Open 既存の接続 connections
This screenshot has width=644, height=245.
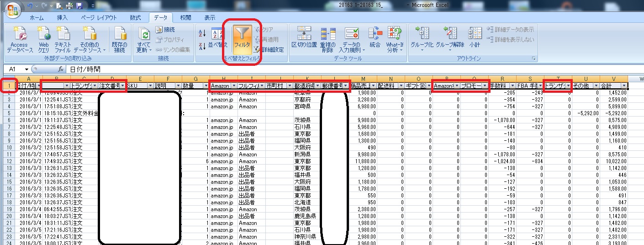(120, 40)
